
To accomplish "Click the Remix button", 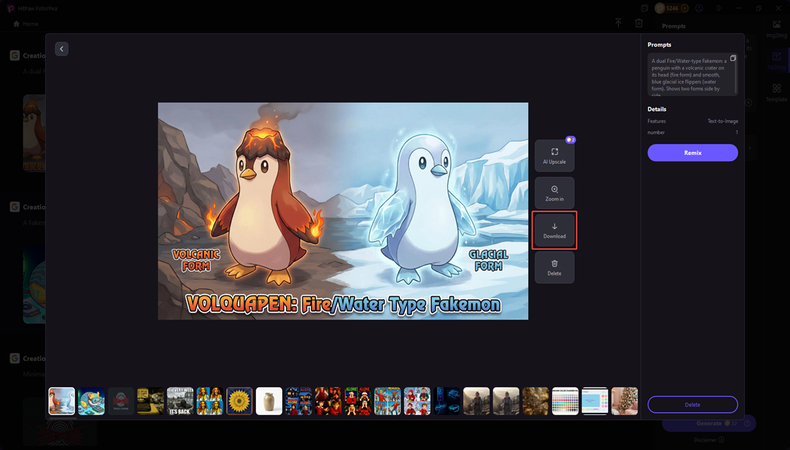I will click(693, 153).
